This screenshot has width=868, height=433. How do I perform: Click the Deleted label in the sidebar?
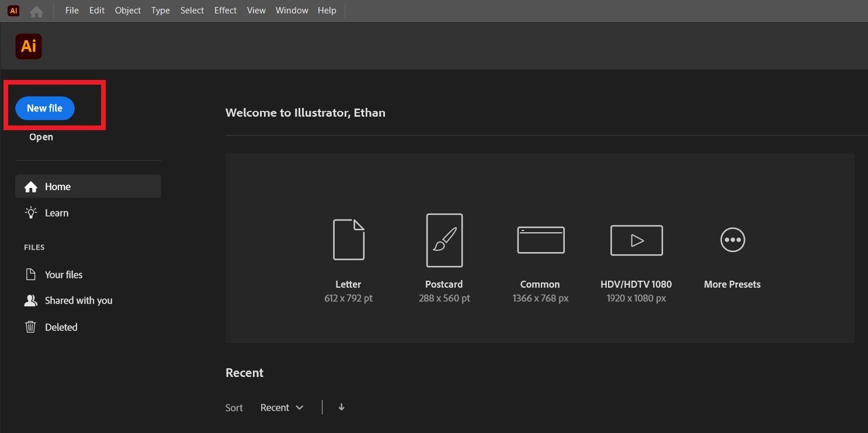(61, 327)
